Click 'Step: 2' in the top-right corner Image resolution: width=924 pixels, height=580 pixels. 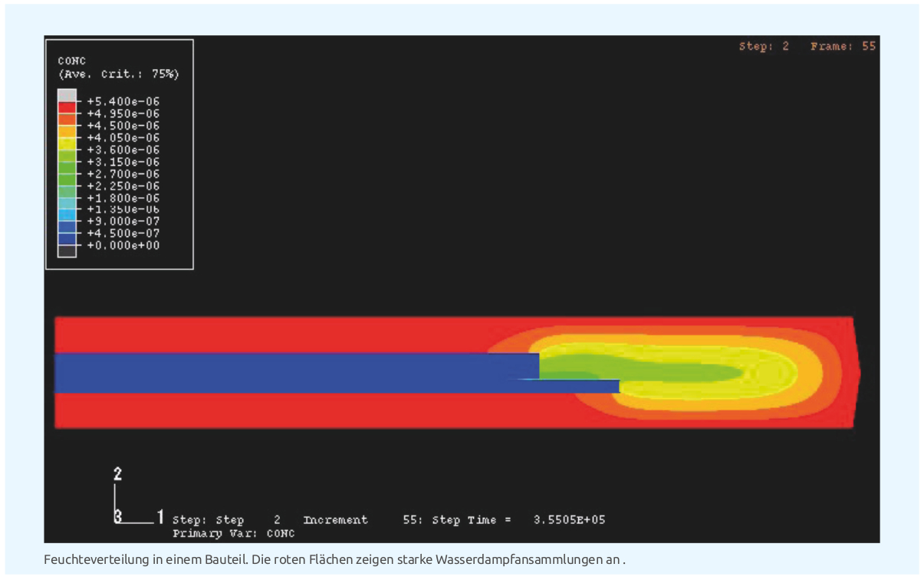click(x=764, y=47)
